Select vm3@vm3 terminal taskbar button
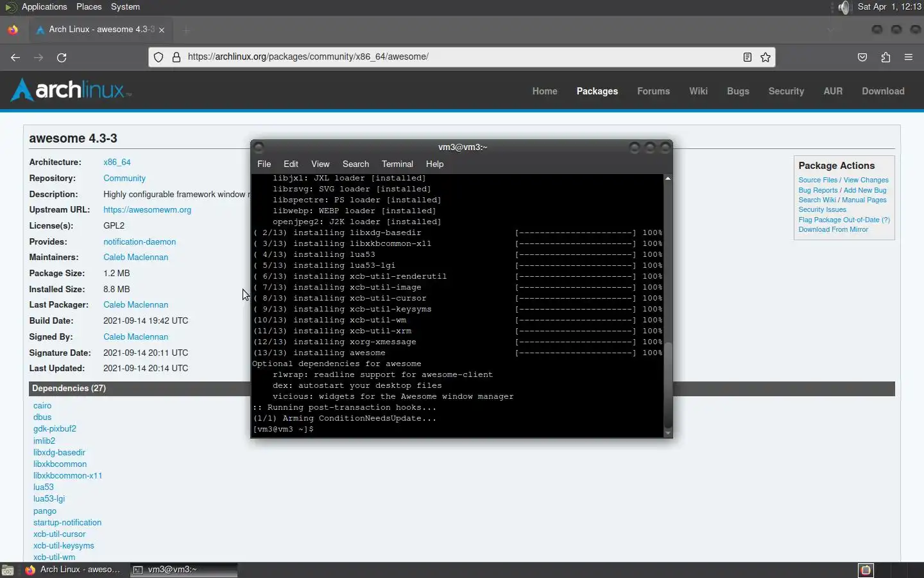924x578 pixels. (184, 570)
